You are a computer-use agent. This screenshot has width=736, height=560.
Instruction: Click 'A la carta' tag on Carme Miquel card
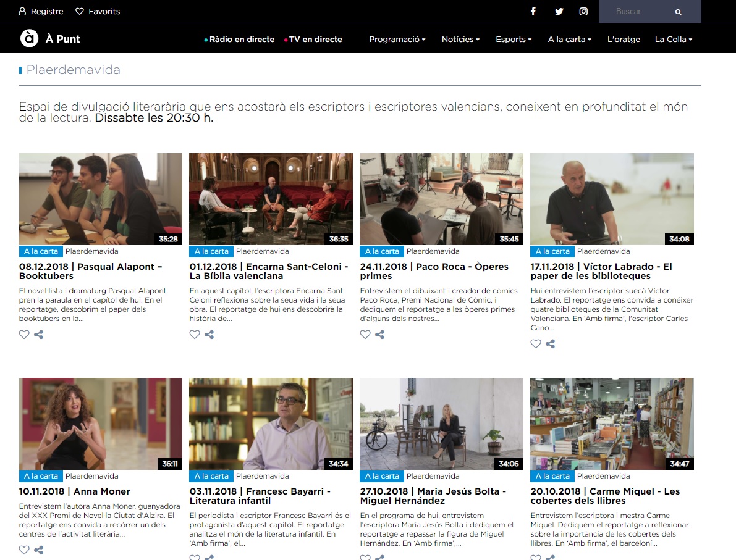552,475
